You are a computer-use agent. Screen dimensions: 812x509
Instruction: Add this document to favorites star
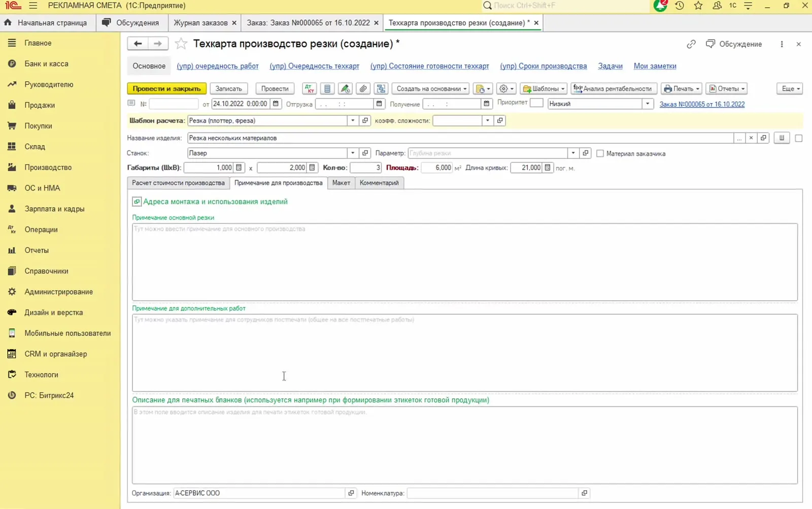181,44
